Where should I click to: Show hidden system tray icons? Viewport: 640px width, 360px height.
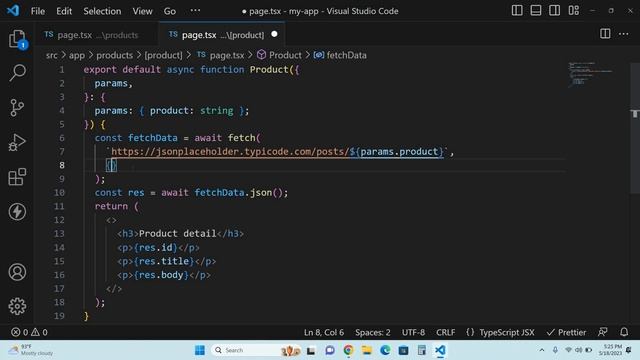coord(542,350)
